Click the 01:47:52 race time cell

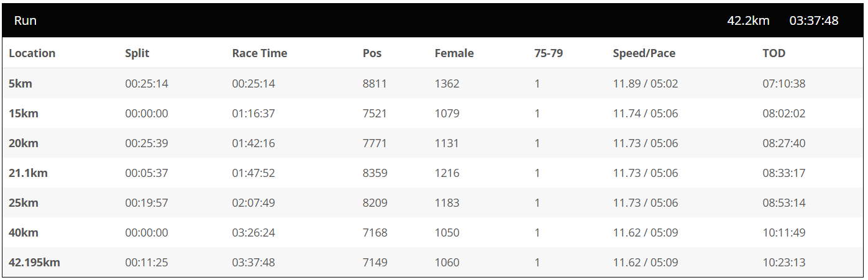point(254,173)
